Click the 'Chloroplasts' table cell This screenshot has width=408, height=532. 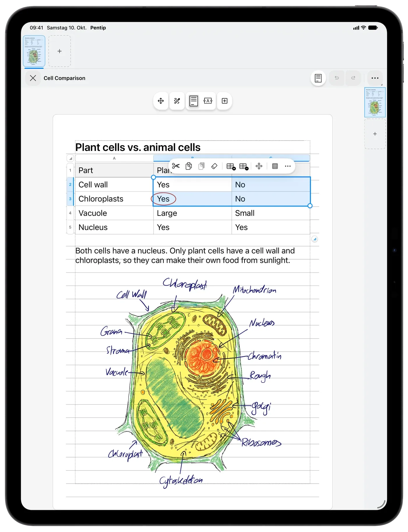(x=114, y=199)
